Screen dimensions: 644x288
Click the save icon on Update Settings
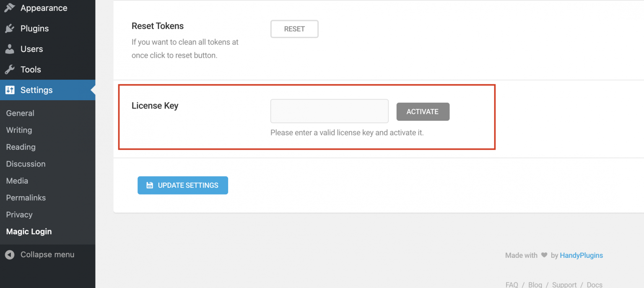150,185
